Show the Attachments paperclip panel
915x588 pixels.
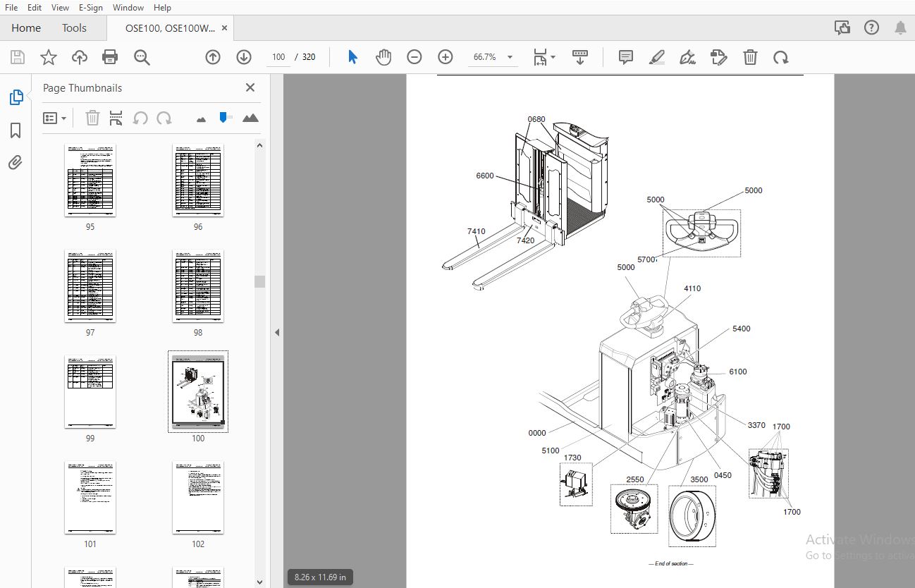[16, 163]
